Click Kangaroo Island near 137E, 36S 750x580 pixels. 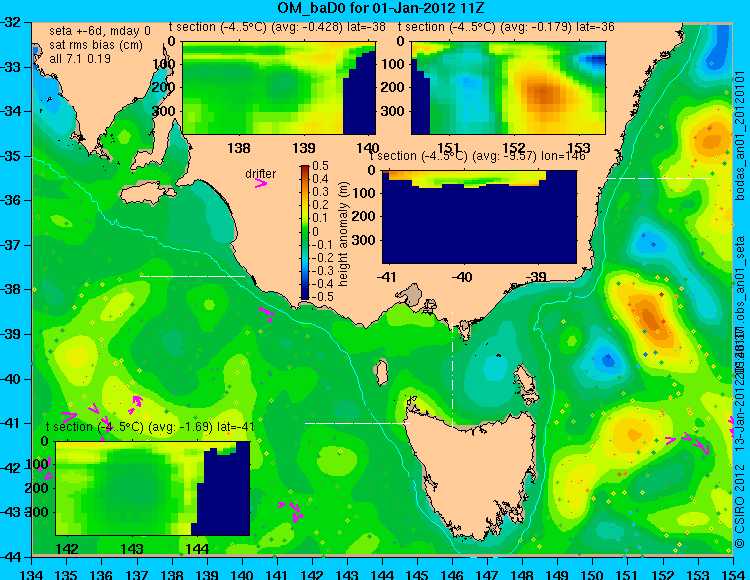147,194
